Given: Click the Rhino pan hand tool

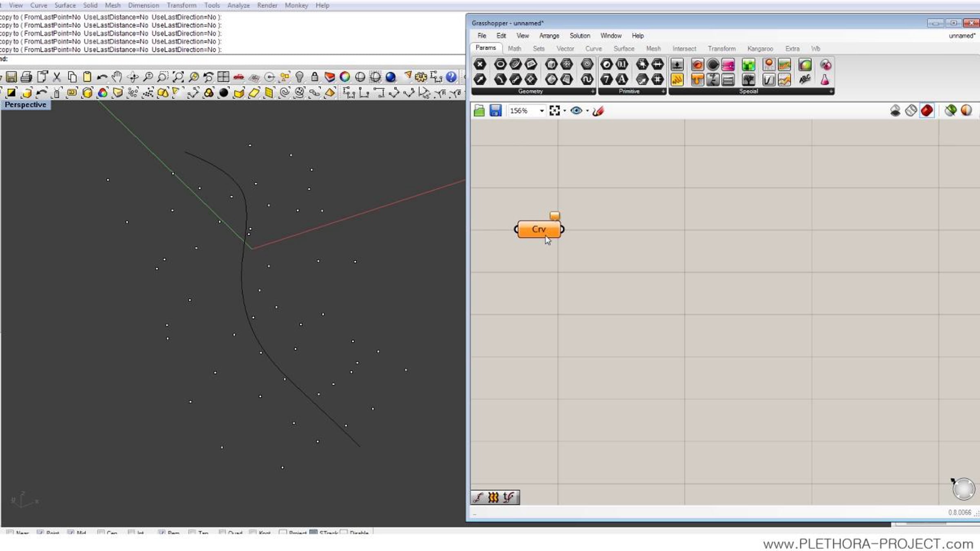Looking at the screenshot, I should (117, 77).
